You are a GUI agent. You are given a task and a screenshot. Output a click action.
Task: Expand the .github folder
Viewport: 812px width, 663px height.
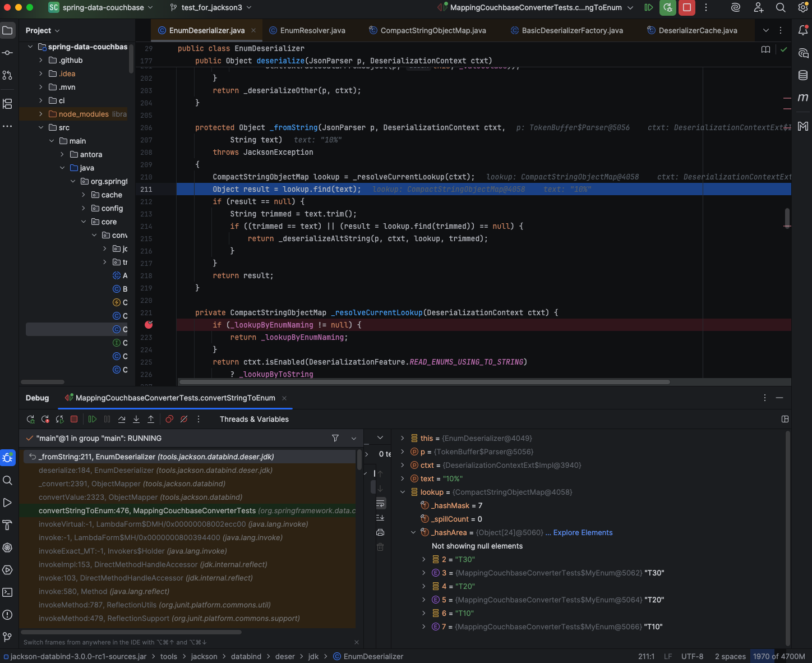point(41,60)
